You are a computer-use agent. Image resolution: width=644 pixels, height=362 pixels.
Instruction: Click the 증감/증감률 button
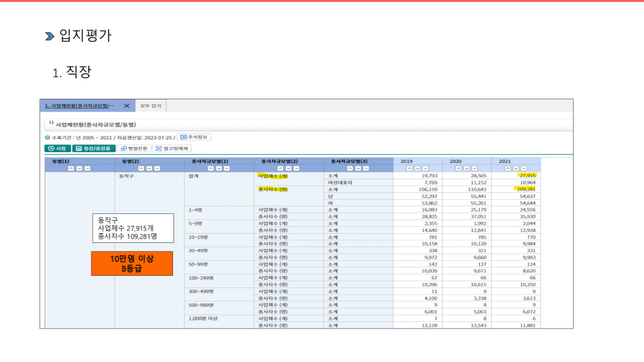94,149
